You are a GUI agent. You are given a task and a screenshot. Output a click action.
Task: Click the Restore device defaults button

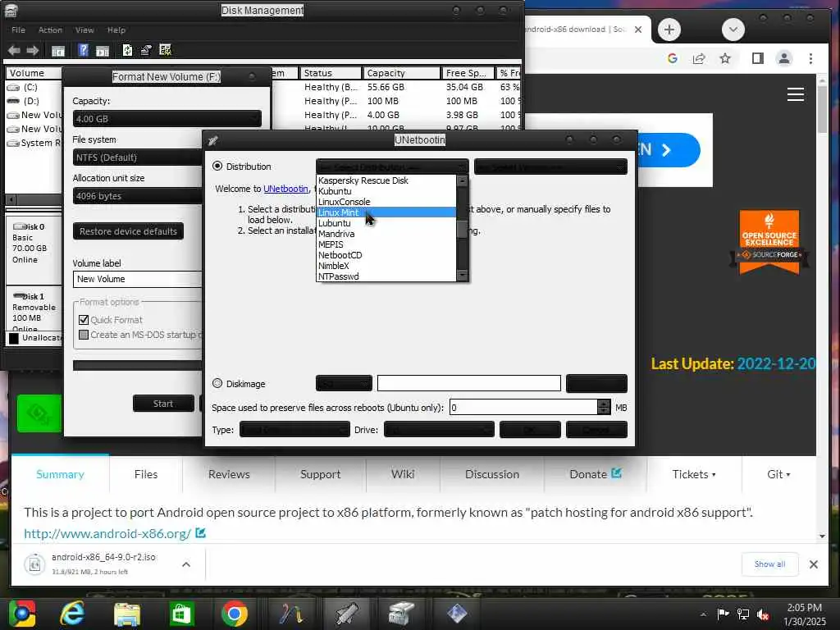128,231
